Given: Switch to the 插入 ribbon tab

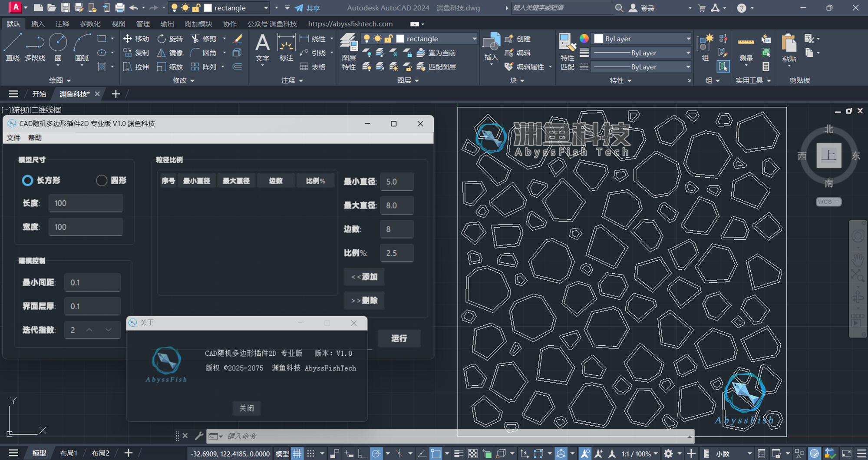Looking at the screenshot, I should 38,24.
